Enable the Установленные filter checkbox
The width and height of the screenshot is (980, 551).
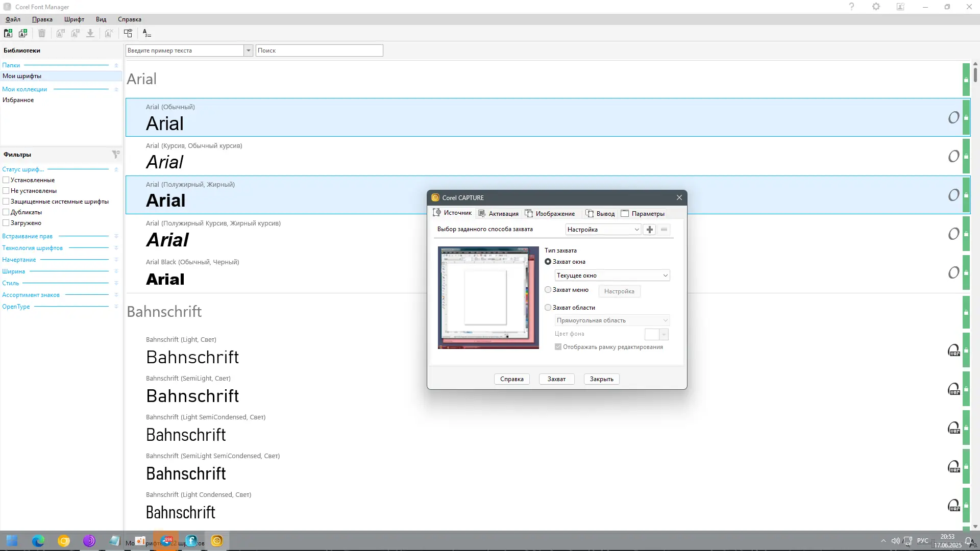tap(6, 180)
